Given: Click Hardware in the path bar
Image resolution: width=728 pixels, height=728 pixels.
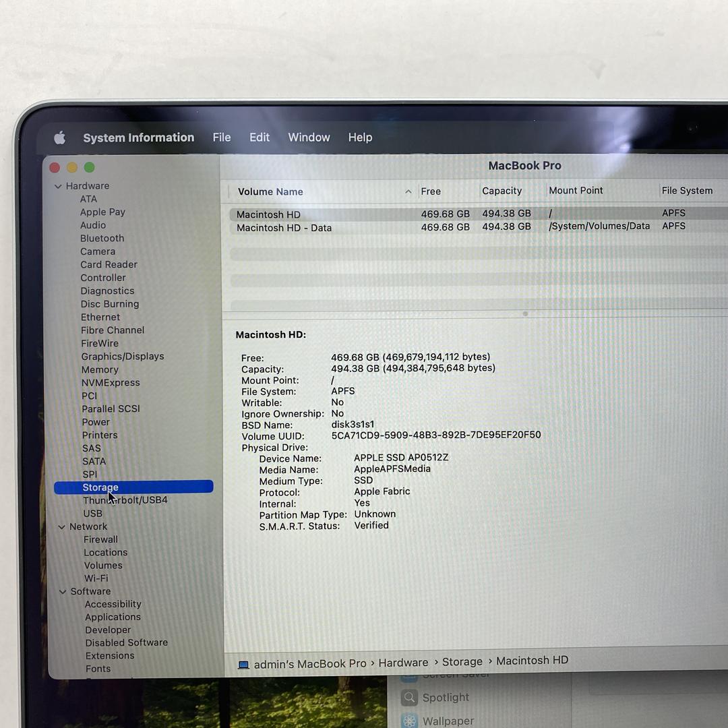Looking at the screenshot, I should tap(403, 663).
